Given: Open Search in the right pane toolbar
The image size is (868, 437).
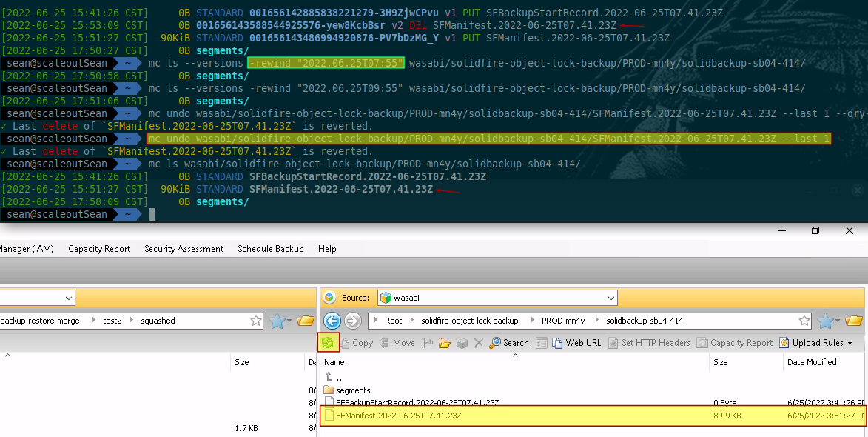Looking at the screenshot, I should (509, 343).
